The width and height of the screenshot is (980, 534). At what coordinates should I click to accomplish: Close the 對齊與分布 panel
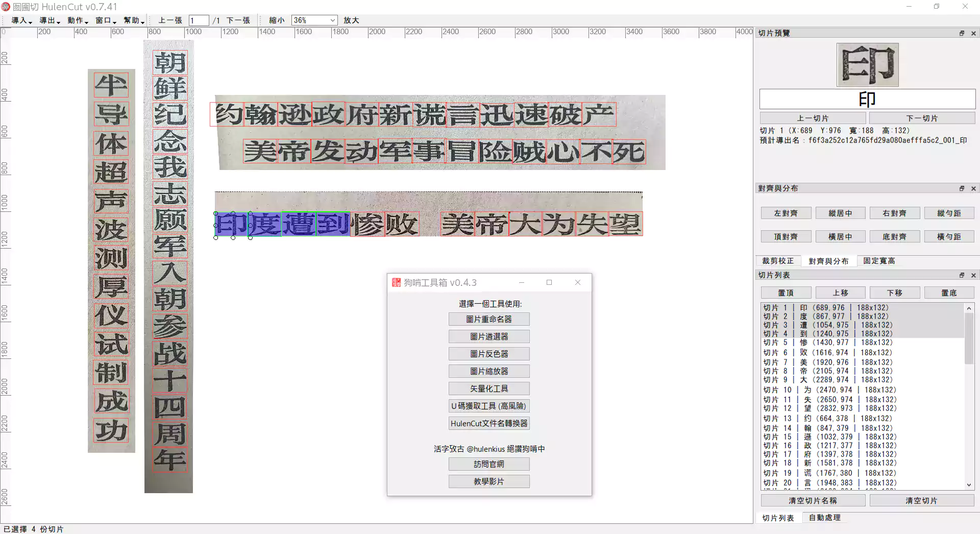973,188
